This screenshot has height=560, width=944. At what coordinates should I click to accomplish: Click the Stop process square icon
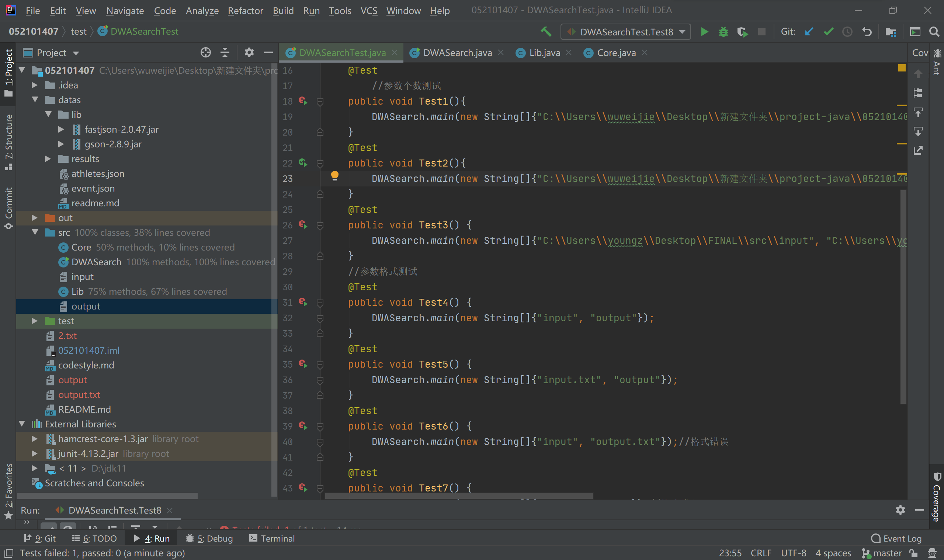761,32
